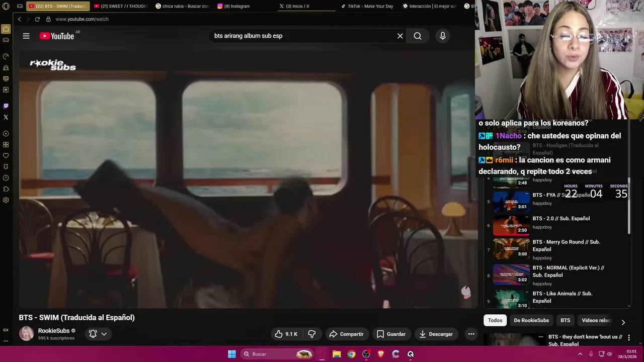Switch to the chica rubia search tab

(182, 6)
